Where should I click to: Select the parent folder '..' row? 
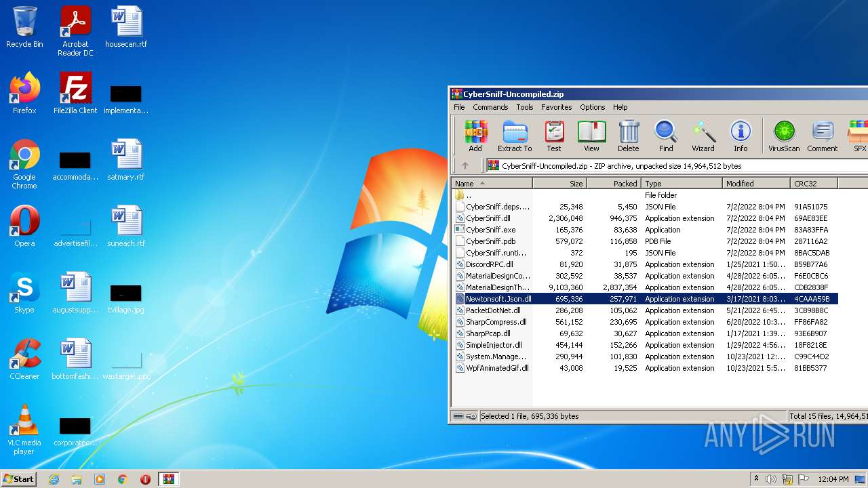[646, 195]
